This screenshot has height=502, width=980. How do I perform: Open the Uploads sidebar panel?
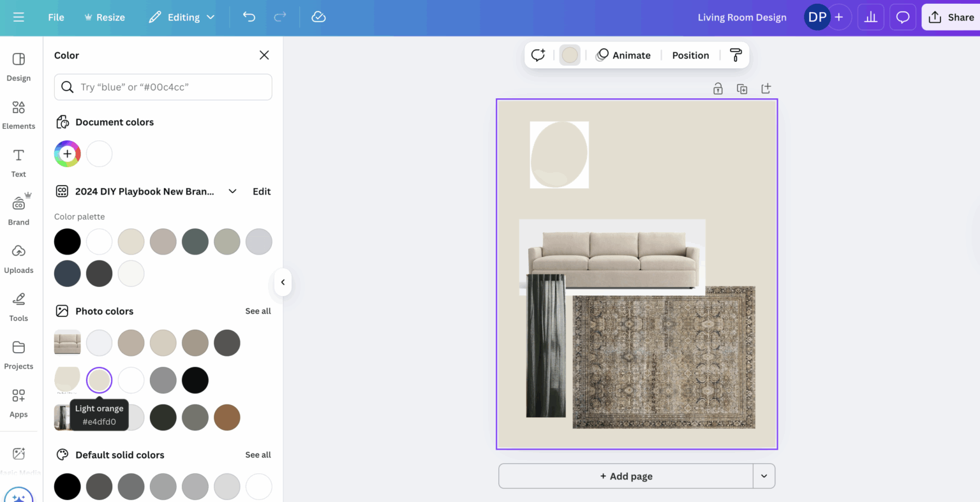click(x=19, y=259)
